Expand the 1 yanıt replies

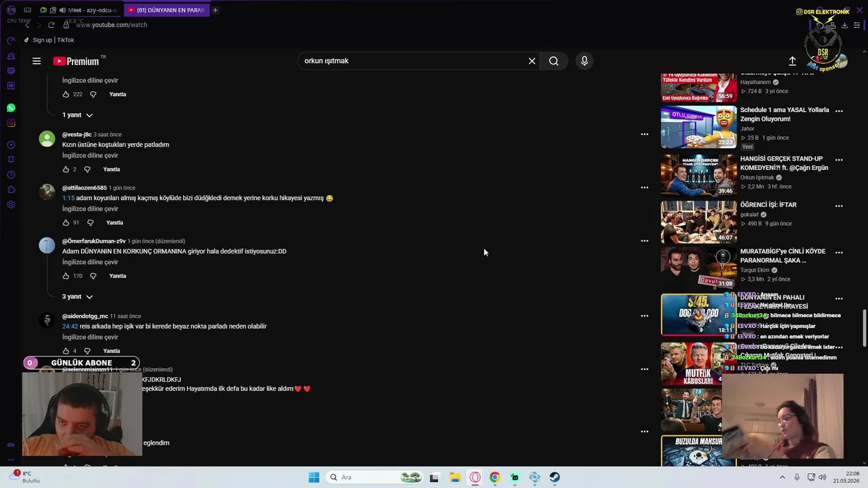77,115
